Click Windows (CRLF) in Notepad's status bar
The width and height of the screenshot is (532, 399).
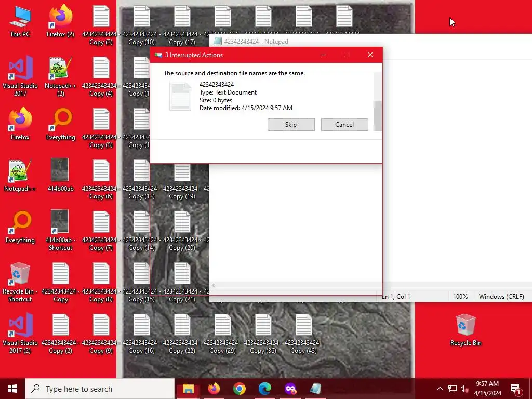click(501, 297)
